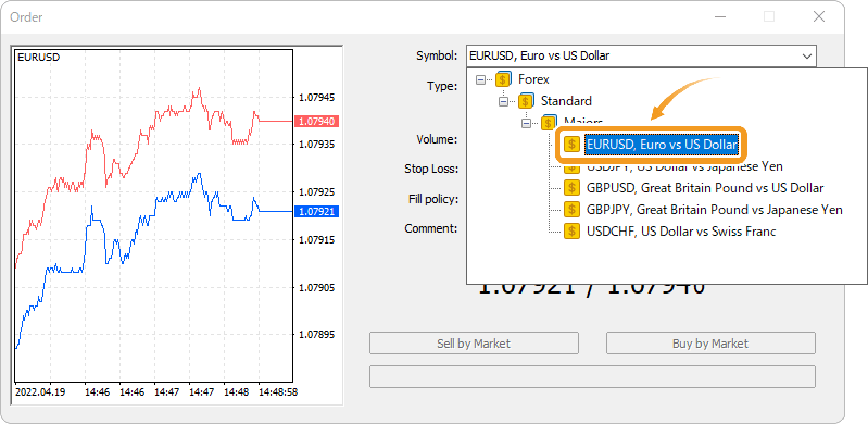Screen dimensions: 868x424
Task: Click the 14:48:58 time label on chart
Action: [x=278, y=392]
